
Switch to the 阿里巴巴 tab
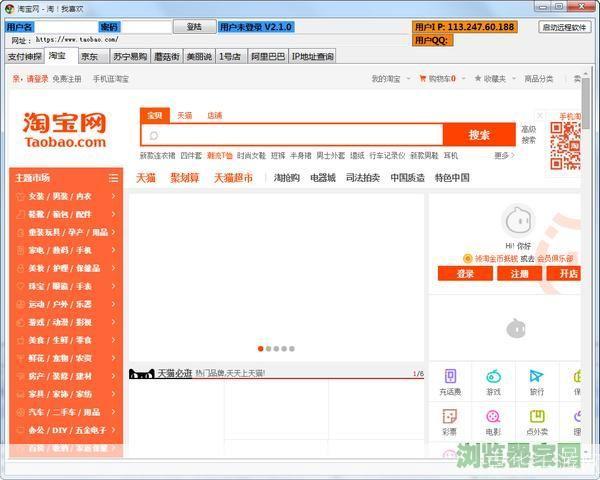click(268, 56)
